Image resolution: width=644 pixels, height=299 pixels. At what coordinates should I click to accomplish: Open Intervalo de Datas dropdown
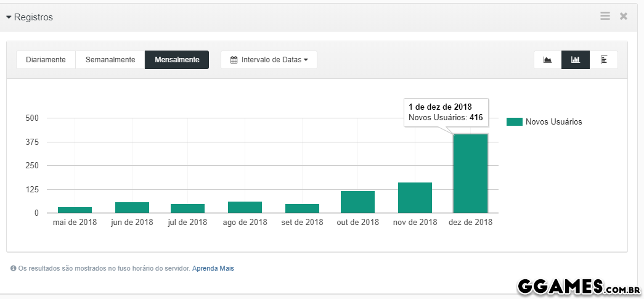pyautogui.click(x=269, y=60)
